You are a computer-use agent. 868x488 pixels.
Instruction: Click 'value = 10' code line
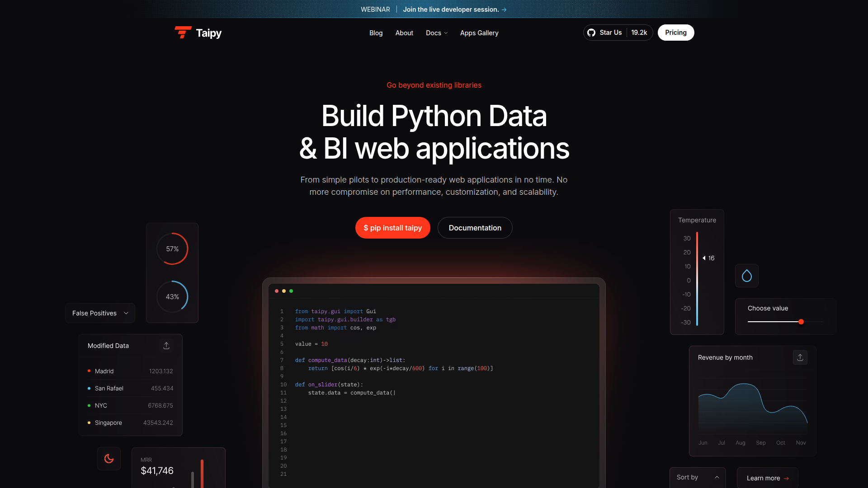311,344
